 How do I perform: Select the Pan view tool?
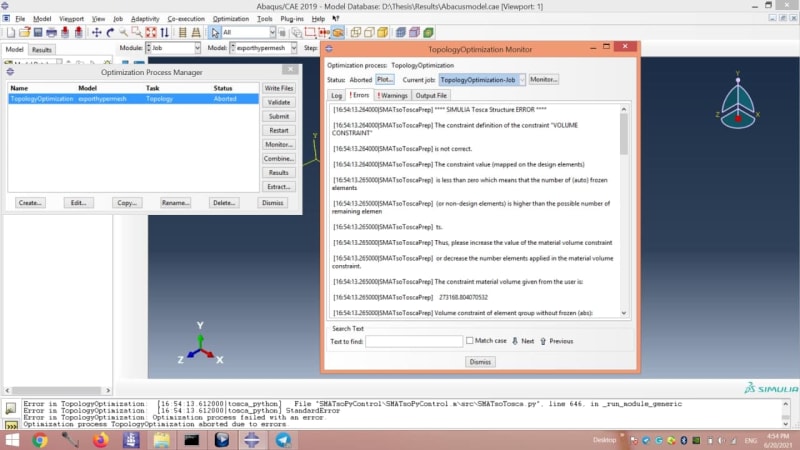tap(96, 33)
